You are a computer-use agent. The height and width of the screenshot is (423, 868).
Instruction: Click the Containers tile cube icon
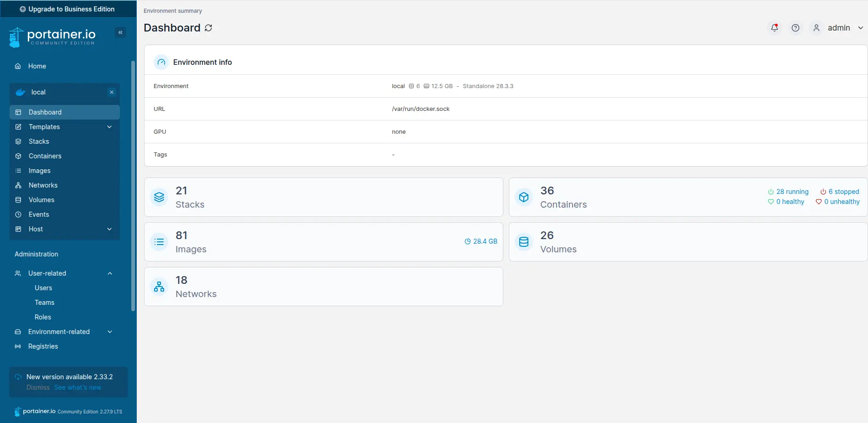click(x=524, y=197)
